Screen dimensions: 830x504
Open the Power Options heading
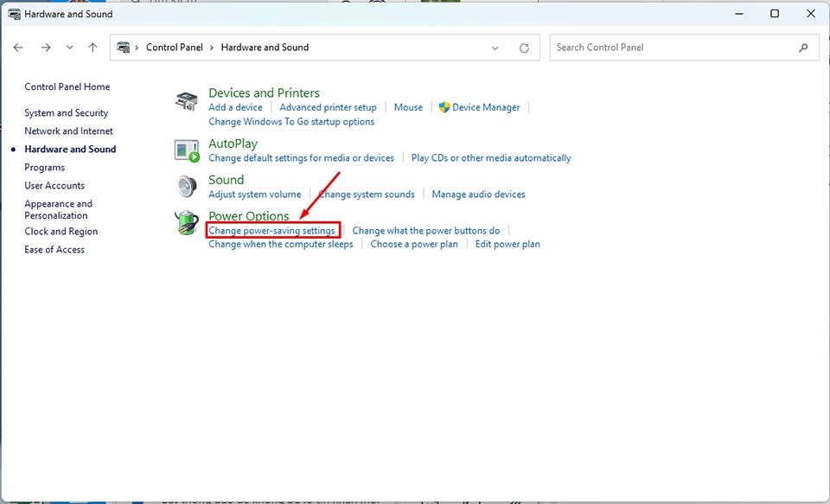(249, 216)
